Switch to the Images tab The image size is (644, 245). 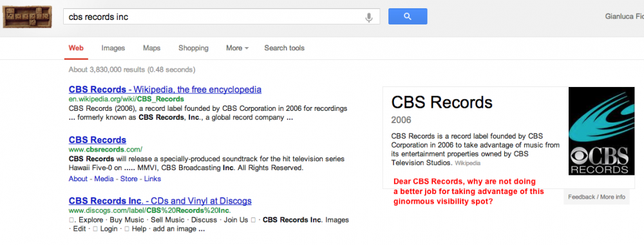pos(113,48)
